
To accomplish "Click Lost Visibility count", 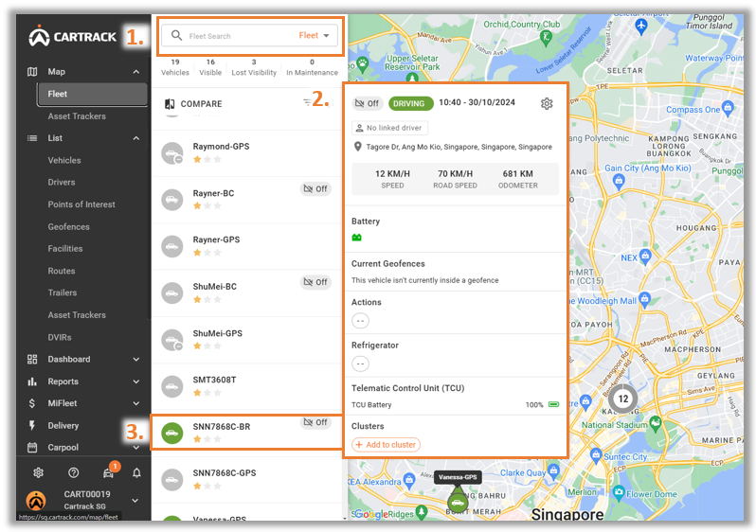I will (254, 67).
